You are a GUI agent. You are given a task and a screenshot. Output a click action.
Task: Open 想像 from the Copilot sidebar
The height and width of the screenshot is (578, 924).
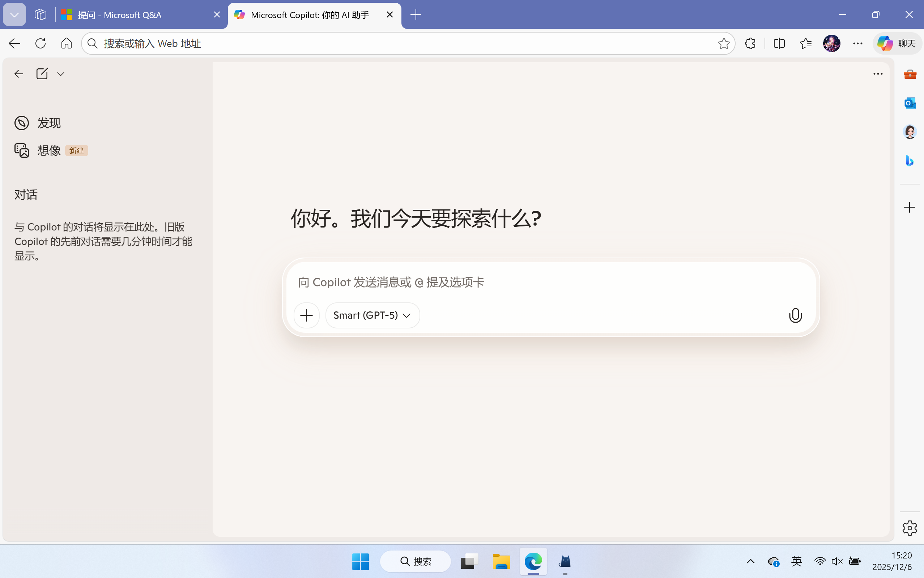click(x=48, y=150)
